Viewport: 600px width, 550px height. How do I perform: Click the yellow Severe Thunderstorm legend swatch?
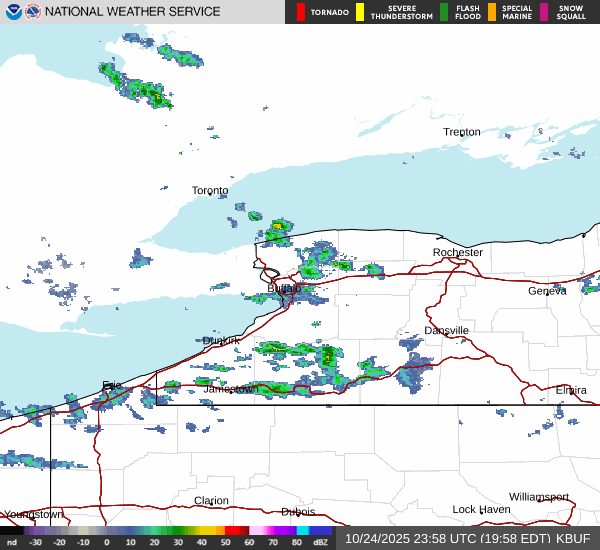click(360, 12)
